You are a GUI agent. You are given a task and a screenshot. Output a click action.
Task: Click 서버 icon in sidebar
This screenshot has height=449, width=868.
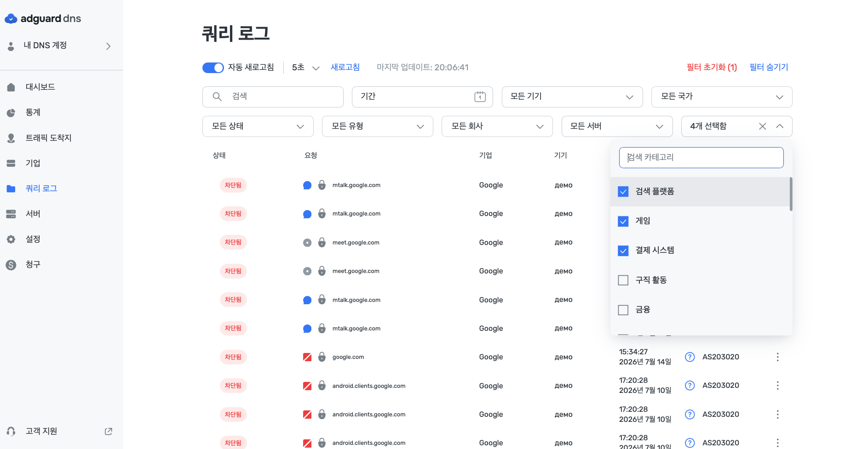coord(11,214)
